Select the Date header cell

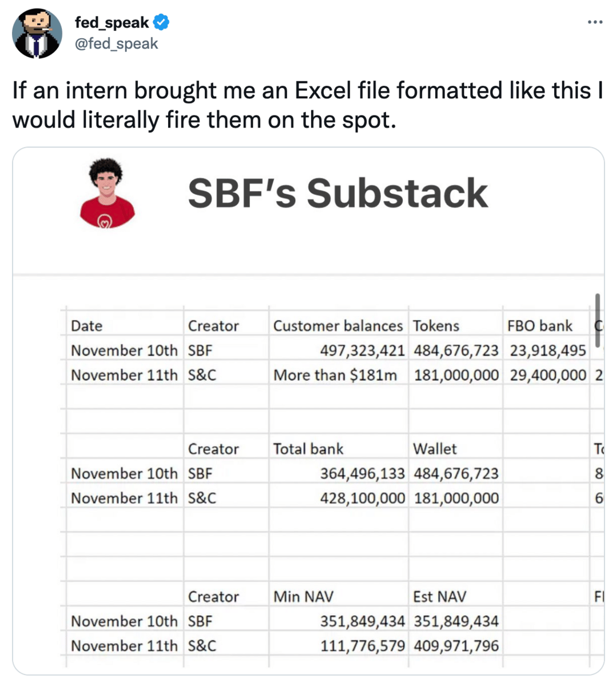click(x=125, y=325)
